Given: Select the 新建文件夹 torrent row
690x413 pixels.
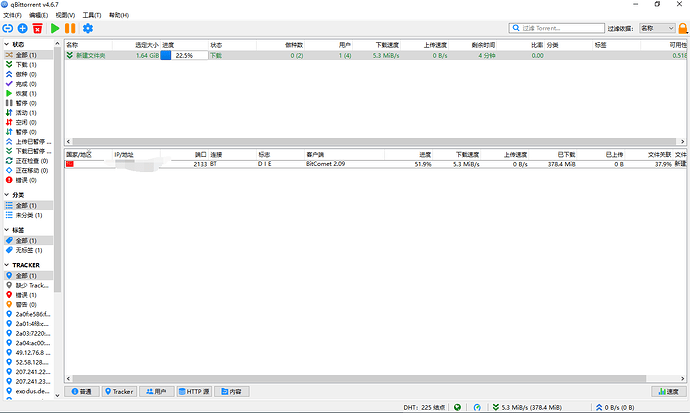Looking at the screenshot, I should (x=96, y=55).
